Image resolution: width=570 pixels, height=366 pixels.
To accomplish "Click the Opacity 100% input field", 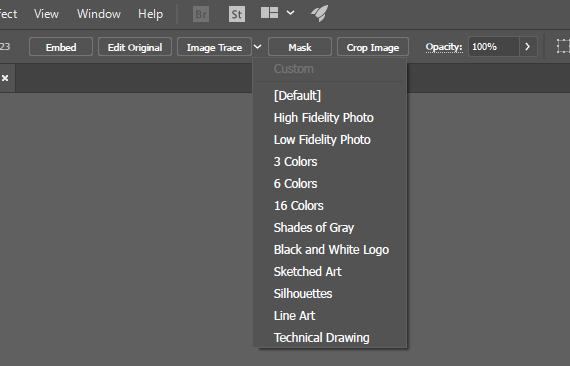I will [494, 47].
